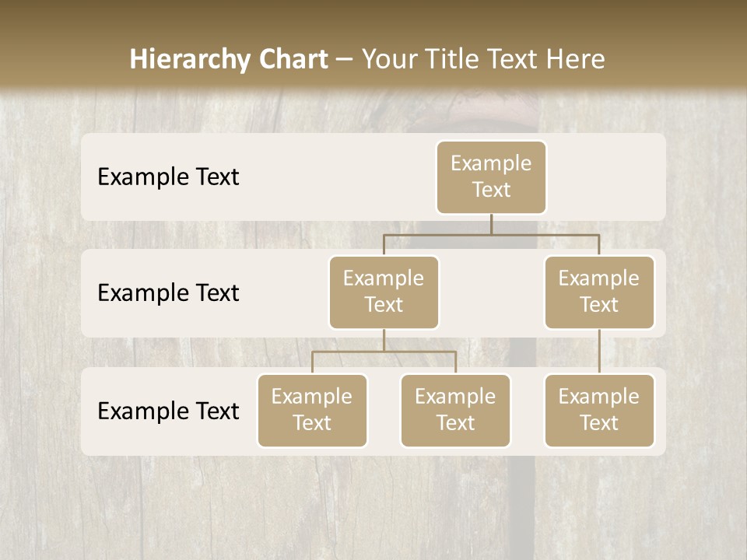Screen dimensions: 747x560
Task: Click the middle row Example Text label
Action: pos(167,293)
